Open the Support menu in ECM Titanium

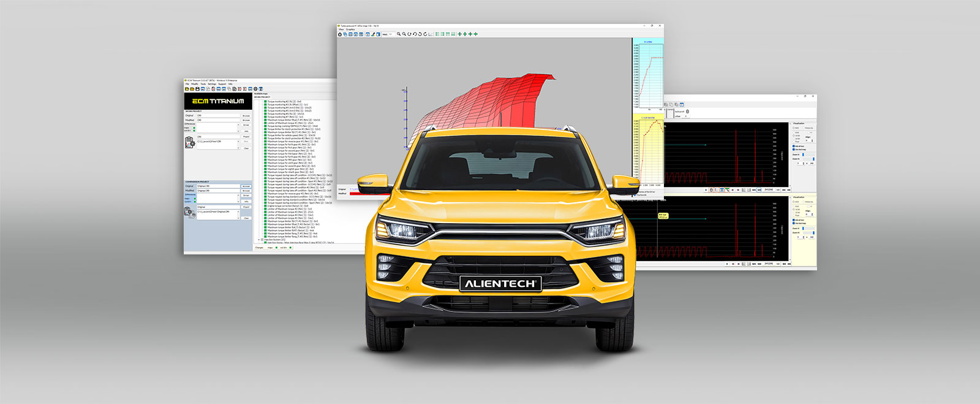[x=222, y=84]
